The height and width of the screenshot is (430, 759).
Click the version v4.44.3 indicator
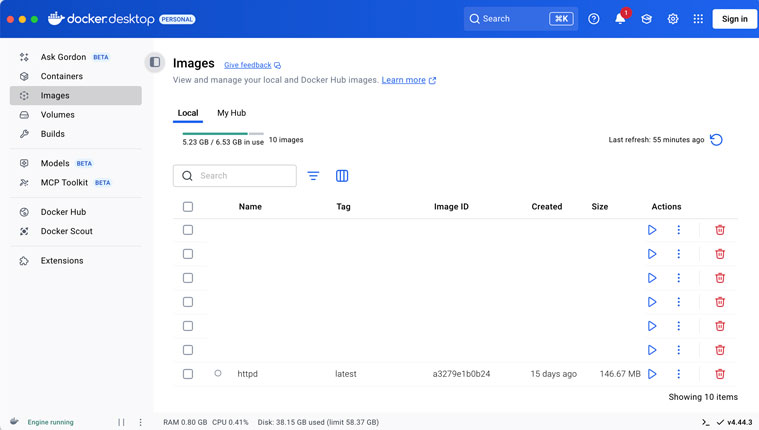pyautogui.click(x=735, y=422)
